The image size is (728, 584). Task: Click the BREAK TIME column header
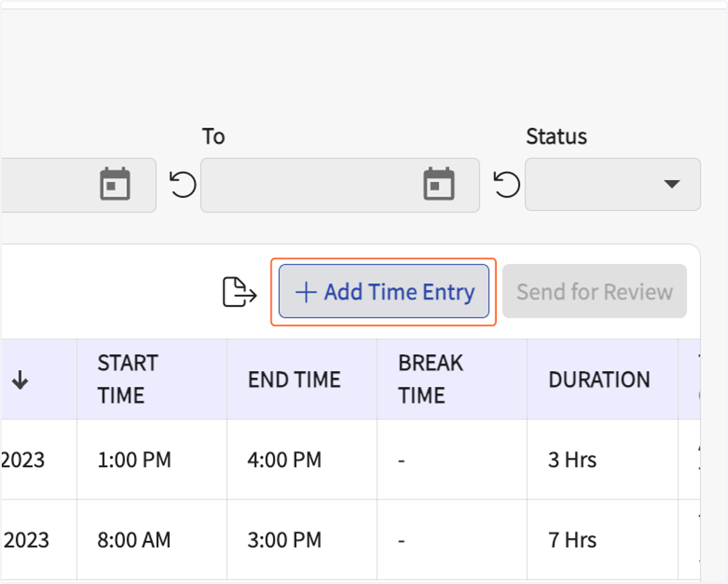click(452, 379)
